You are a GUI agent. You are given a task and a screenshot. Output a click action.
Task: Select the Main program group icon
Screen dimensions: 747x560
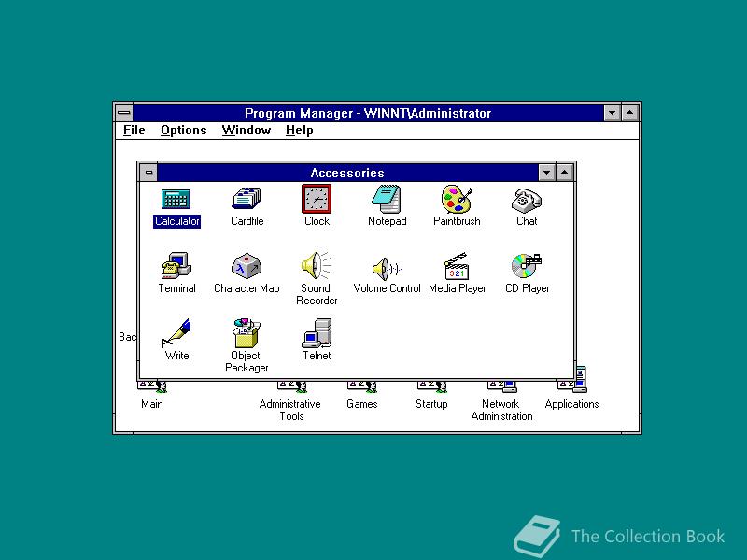(152, 386)
